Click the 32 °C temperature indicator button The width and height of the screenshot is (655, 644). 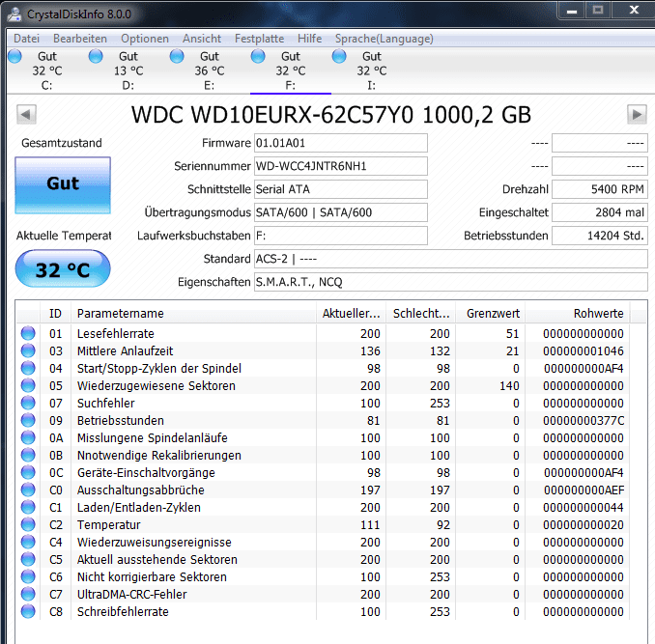[63, 268]
